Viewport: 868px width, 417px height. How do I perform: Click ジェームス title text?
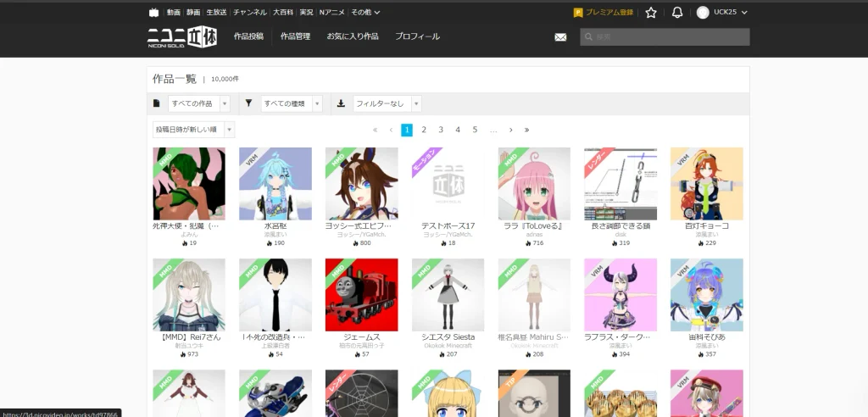tap(361, 336)
